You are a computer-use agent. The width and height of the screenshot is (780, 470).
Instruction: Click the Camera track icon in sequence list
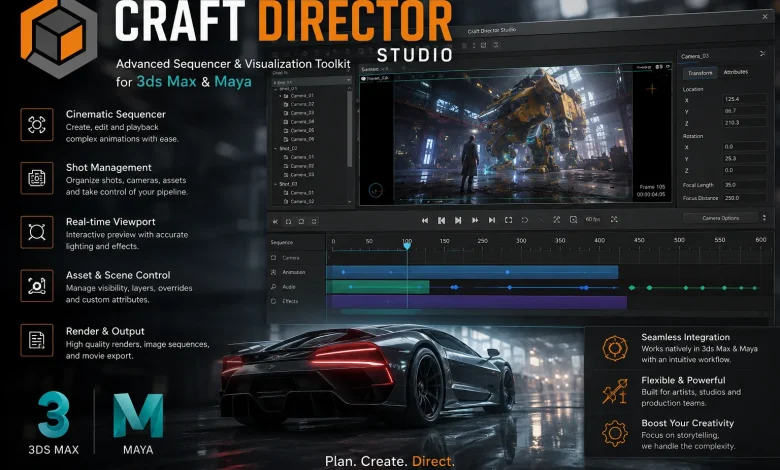coord(273,258)
